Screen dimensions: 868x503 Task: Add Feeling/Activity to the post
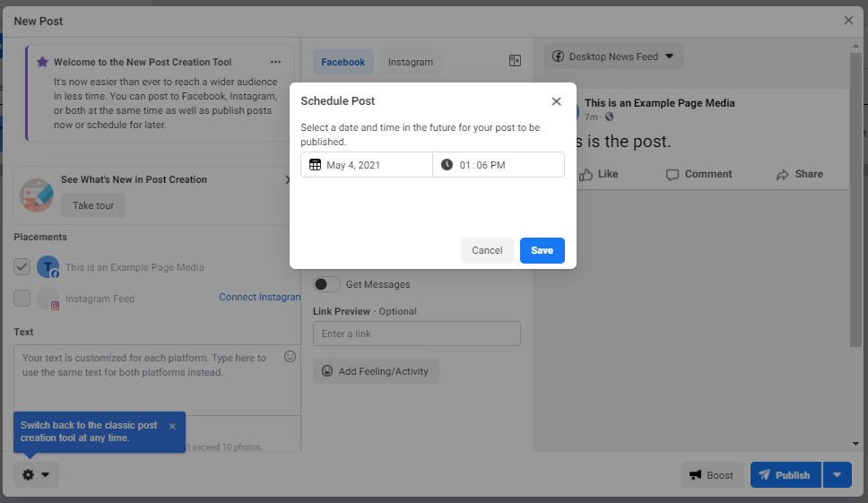coord(376,371)
